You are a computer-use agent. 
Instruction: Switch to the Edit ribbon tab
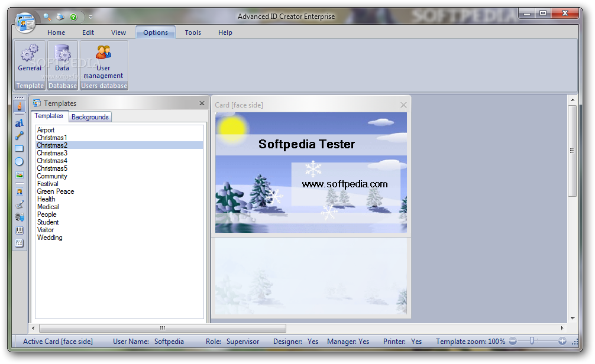88,32
